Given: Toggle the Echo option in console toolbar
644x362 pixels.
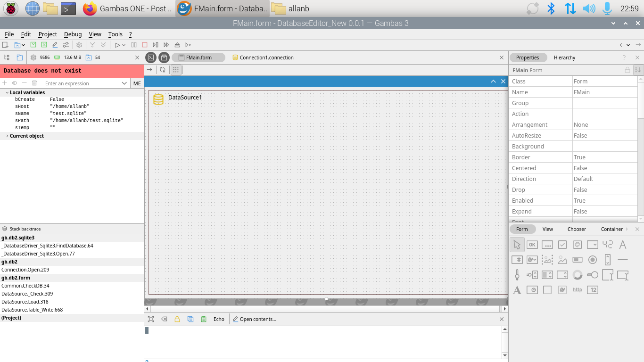Looking at the screenshot, I should pos(219,319).
